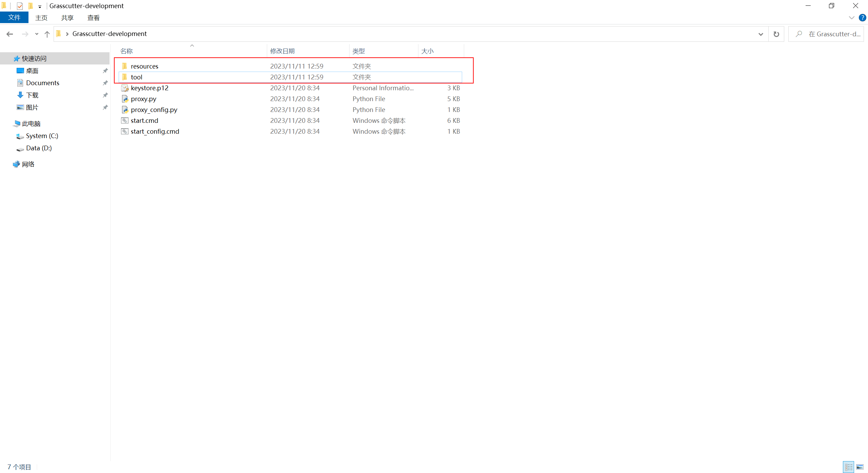Click the pin icon beside 下载
This screenshot has width=868, height=473.
tap(105, 95)
